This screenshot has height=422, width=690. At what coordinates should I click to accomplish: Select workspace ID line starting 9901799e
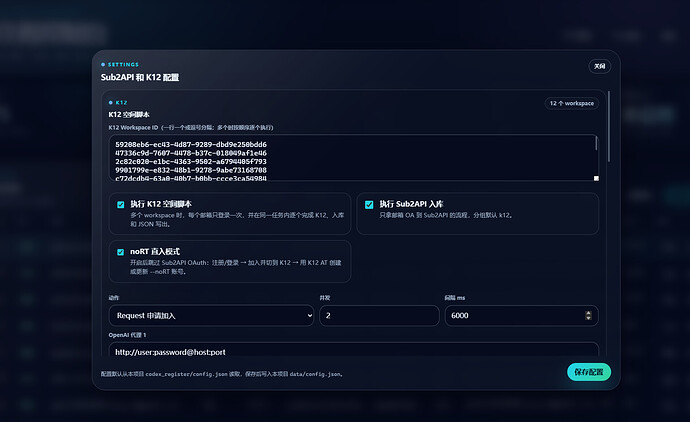tap(191, 170)
